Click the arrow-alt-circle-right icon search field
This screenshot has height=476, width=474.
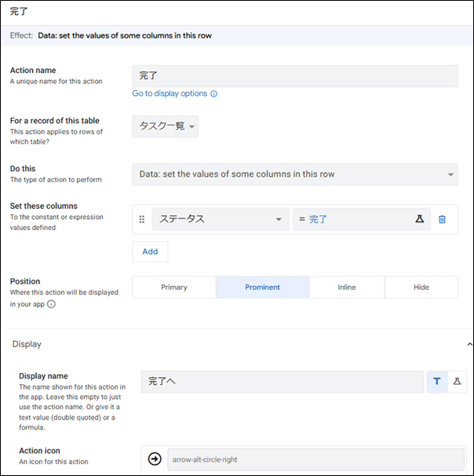315,460
